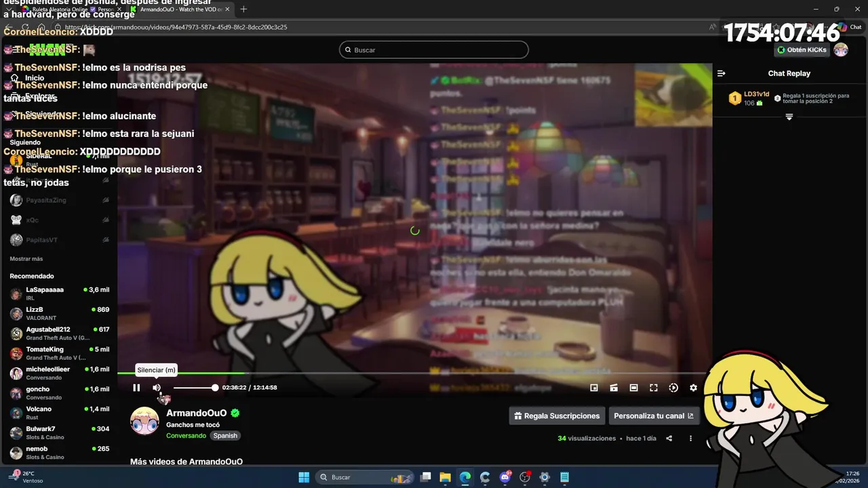
Task: Open Agustabell212 recommended channel
Action: pyautogui.click(x=59, y=333)
